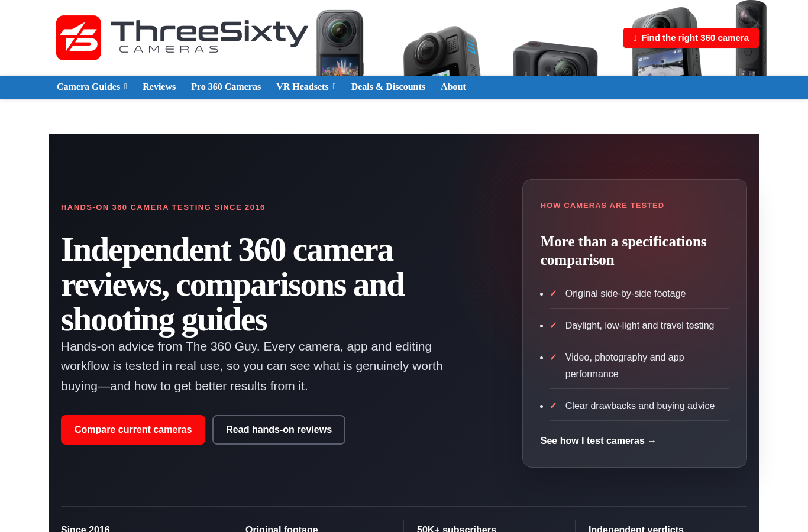Go to Deals & Discounts page
Image resolution: width=808 pixels, height=532 pixels.
click(388, 87)
